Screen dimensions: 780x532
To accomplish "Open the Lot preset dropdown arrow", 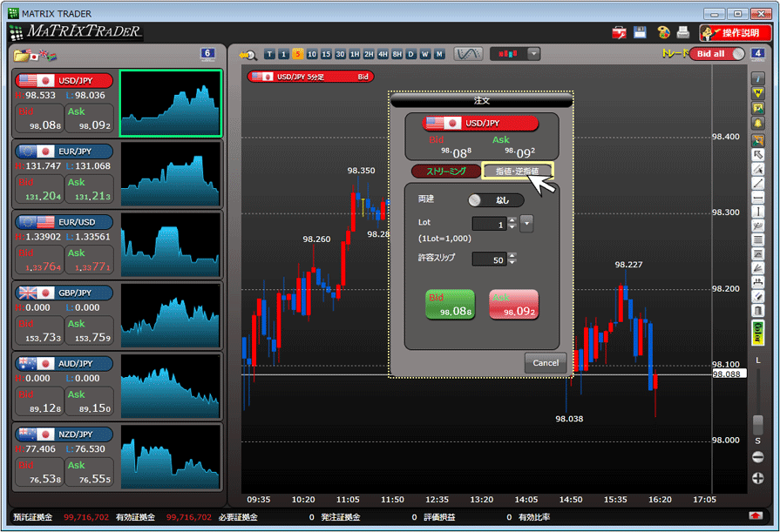I will [526, 224].
